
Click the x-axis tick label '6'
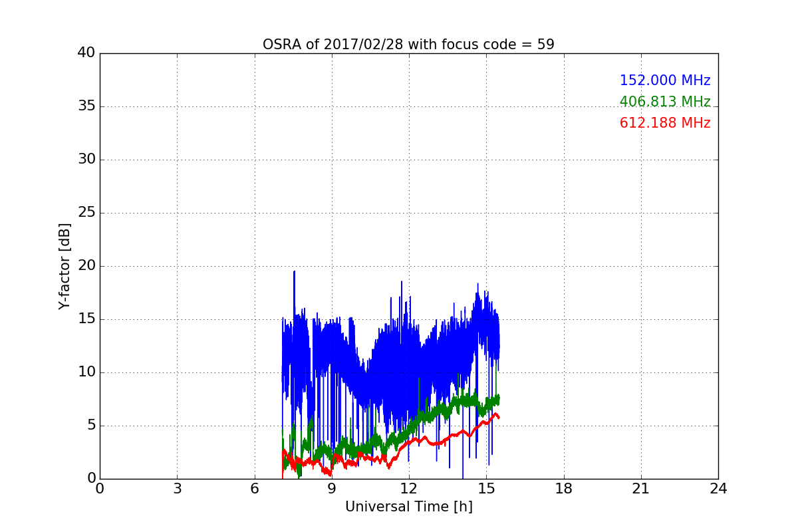pyautogui.click(x=254, y=489)
